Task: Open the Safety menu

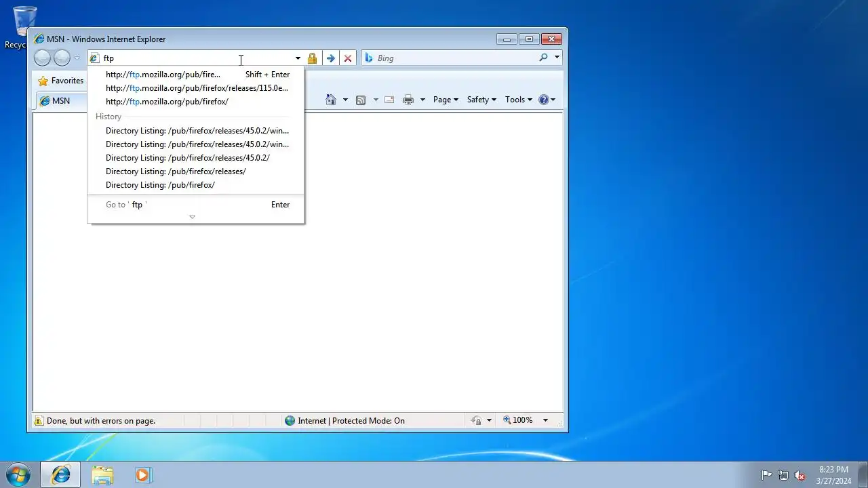Action: click(481, 100)
